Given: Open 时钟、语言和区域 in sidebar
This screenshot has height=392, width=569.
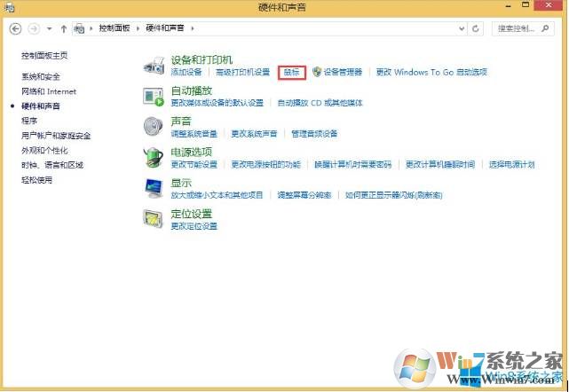Looking at the screenshot, I should click(x=52, y=165).
